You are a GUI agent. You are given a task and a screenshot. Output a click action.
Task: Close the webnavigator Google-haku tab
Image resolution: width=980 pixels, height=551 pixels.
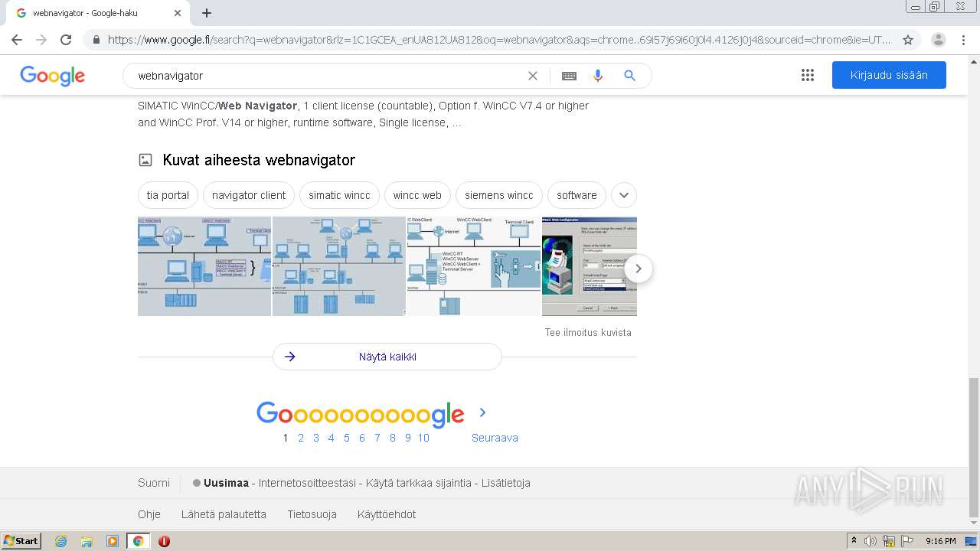coord(178,13)
